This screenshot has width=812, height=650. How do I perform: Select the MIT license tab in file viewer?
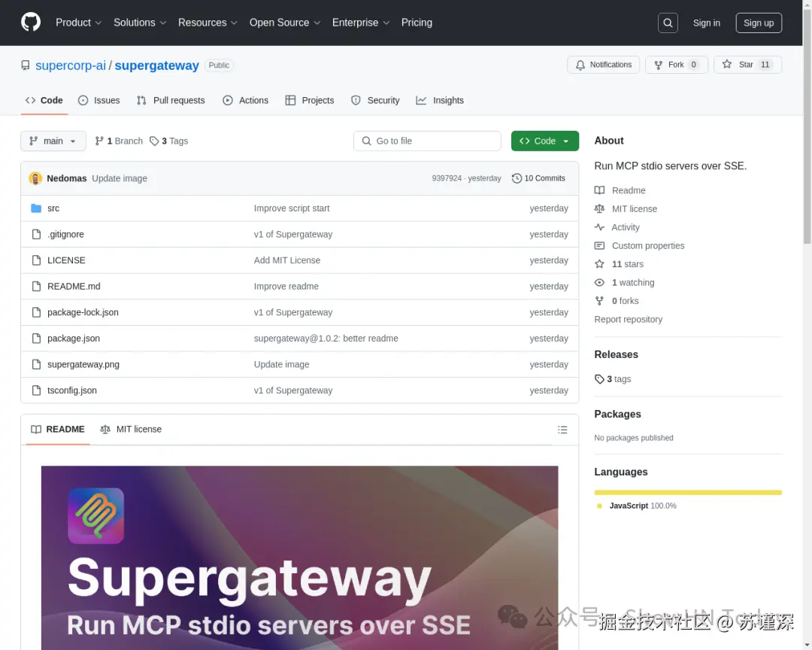pyautogui.click(x=131, y=430)
